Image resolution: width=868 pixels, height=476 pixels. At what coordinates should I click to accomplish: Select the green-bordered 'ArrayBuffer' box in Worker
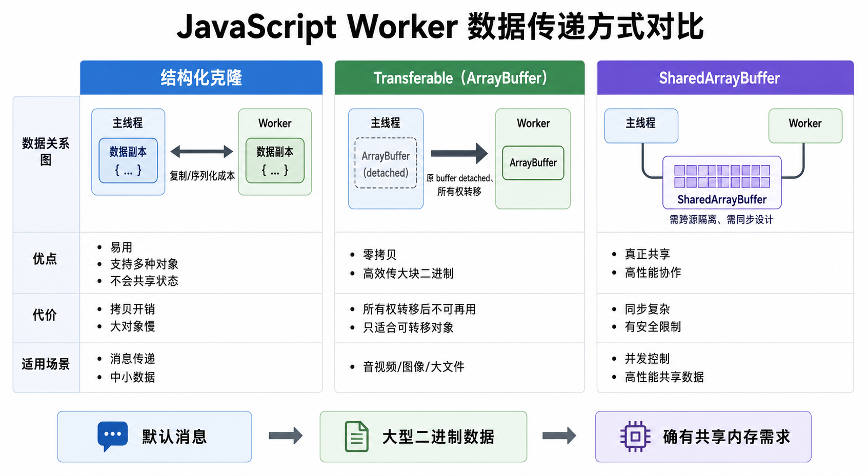tap(533, 163)
